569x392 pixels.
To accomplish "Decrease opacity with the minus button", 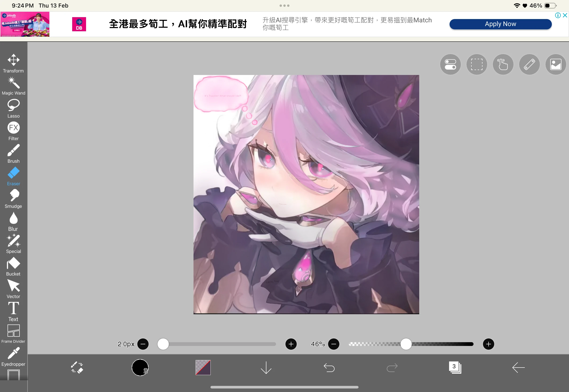I will point(333,344).
